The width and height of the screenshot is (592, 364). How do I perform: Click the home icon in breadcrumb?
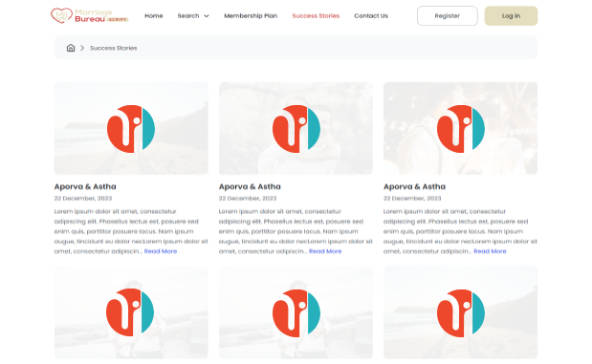point(71,48)
